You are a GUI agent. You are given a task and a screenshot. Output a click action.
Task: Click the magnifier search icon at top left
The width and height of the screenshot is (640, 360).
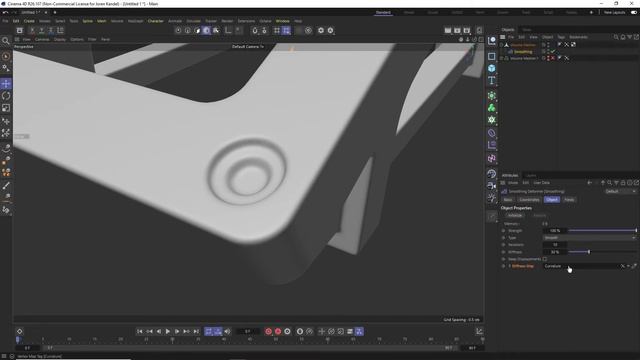(x=6, y=40)
